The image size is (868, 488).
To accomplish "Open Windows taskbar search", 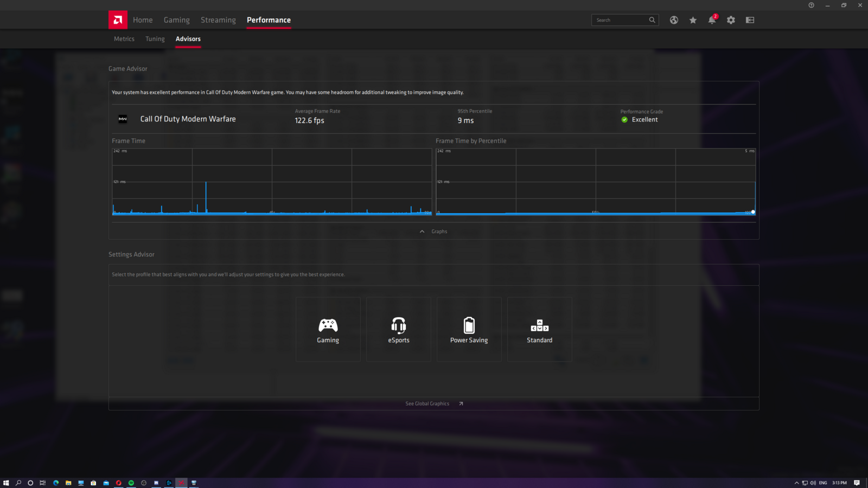I will tap(18, 483).
